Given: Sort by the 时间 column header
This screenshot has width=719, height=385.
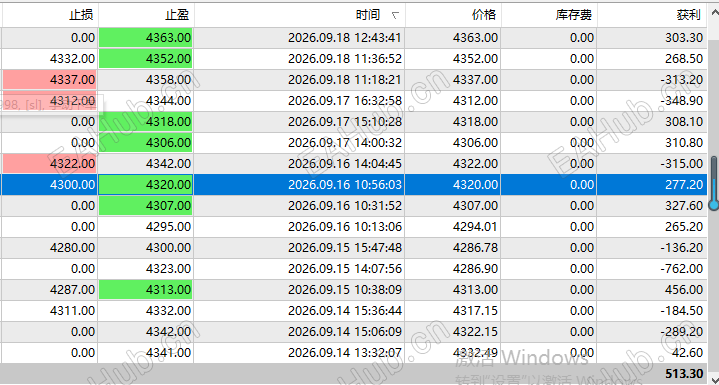Looking at the screenshot, I should 299,15.
